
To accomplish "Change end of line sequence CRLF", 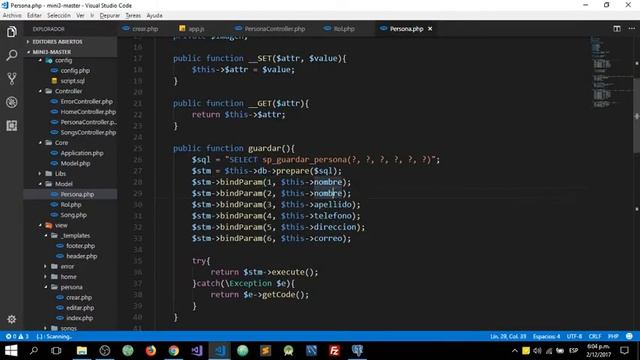I will pyautogui.click(x=595, y=336).
